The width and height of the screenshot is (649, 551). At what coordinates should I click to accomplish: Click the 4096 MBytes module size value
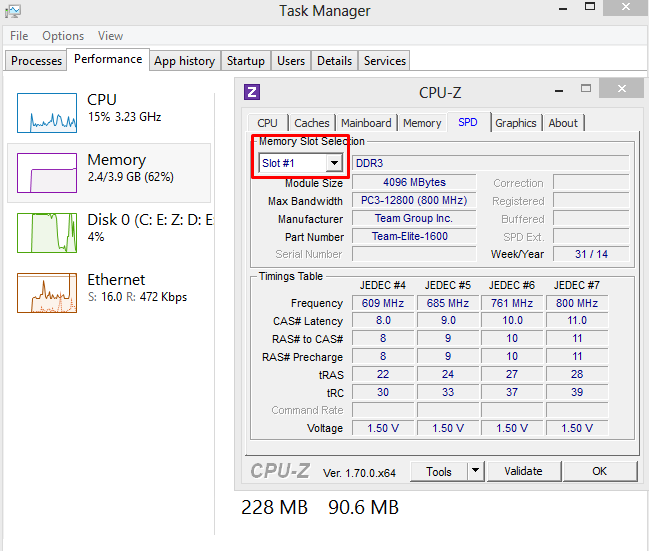point(414,182)
